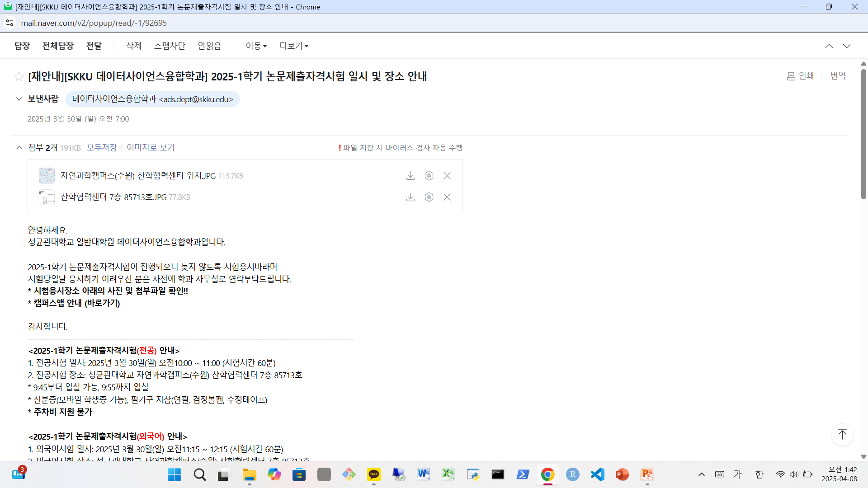The height and width of the screenshot is (488, 868).
Task: Open the 바로가기 campus map link
Action: (102, 303)
